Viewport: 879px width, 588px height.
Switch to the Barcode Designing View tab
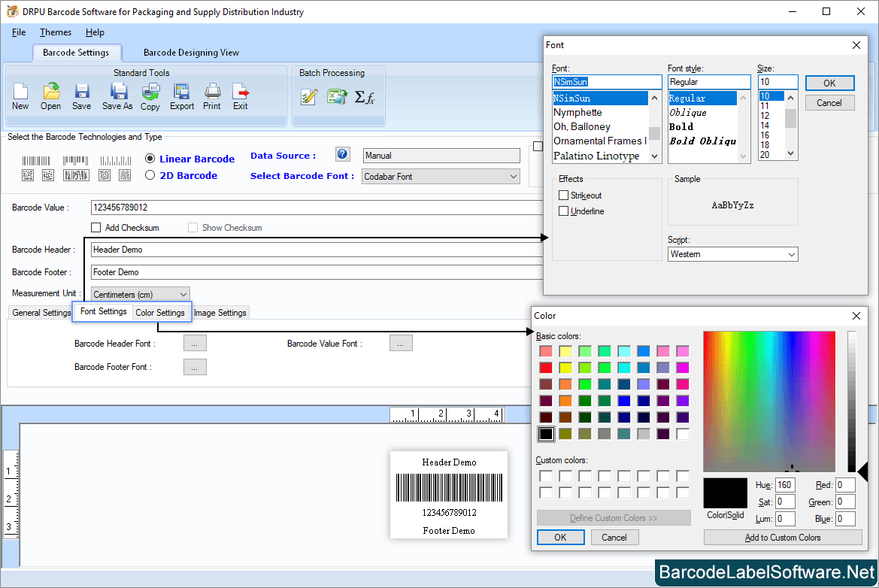189,53
